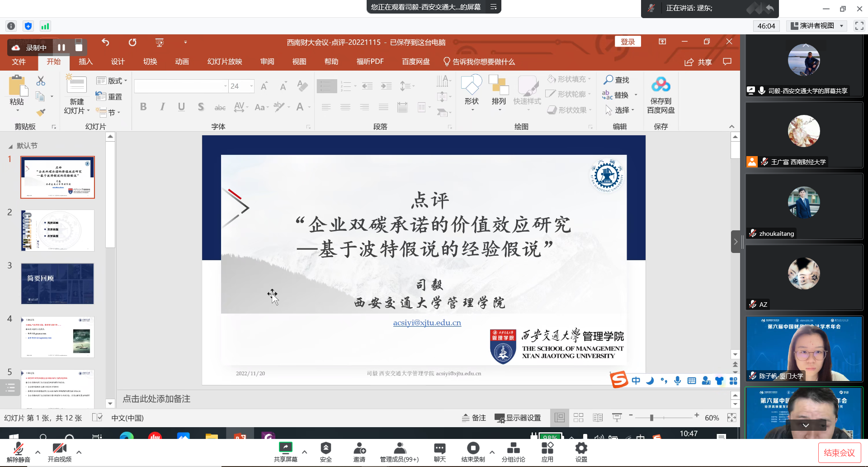Switch to the Insert (插入) ribbon tab

[85, 62]
